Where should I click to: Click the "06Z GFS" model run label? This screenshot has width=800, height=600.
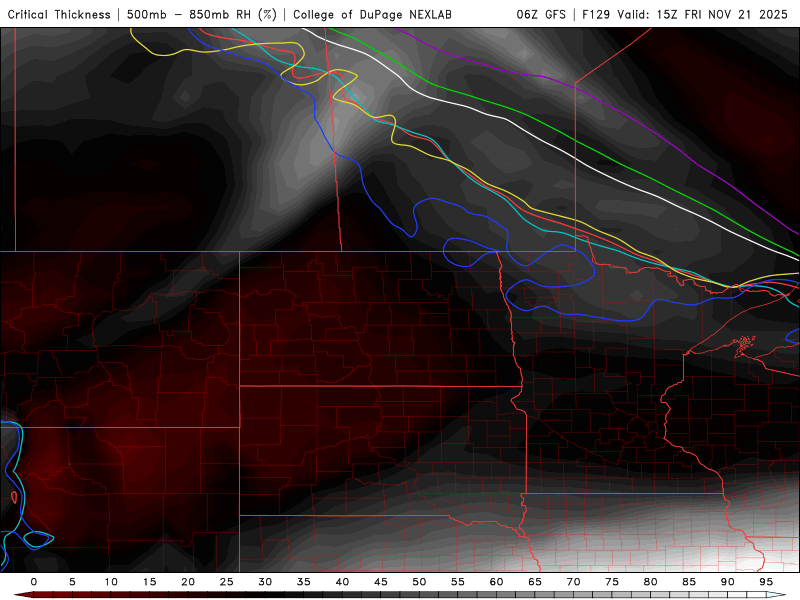tap(541, 14)
